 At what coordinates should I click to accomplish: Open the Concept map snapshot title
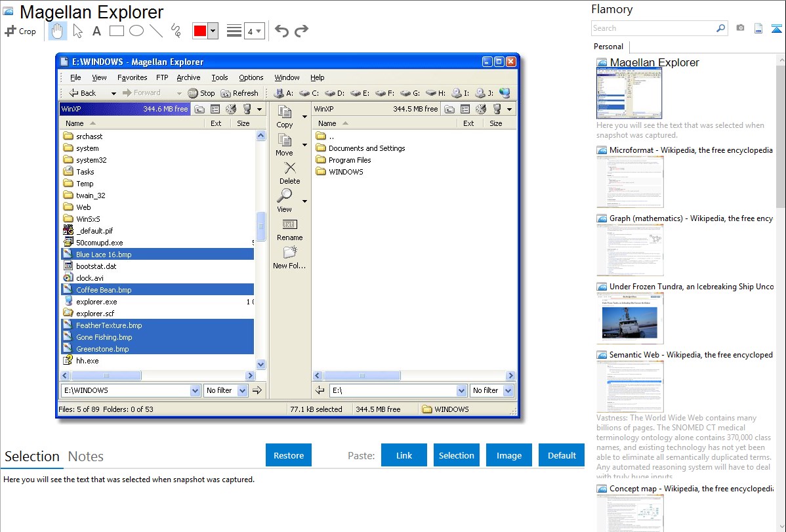(691, 488)
